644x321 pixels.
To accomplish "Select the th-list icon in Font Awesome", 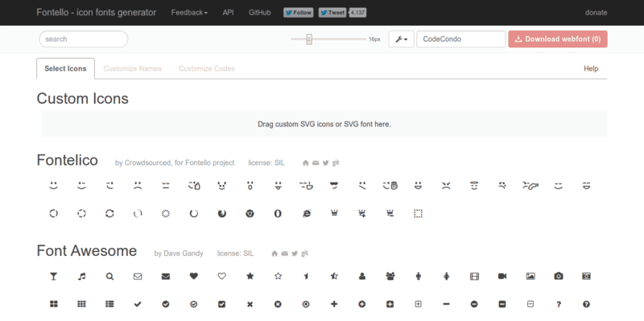I will click(109, 304).
